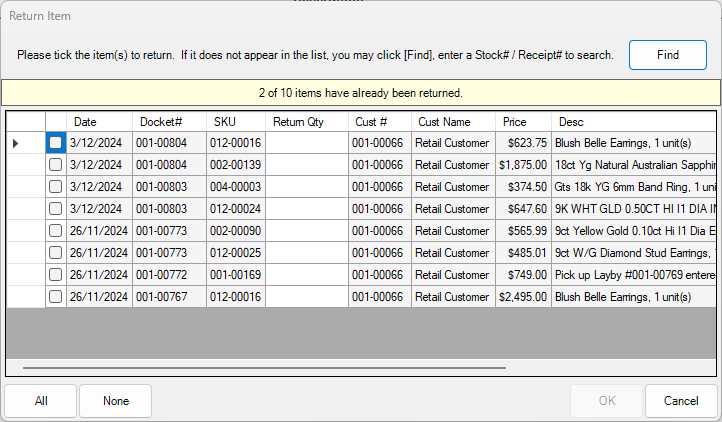Screen dimensions: 722x422
Task: Click Return Qty cell for SKU 001-00169
Action: click(x=307, y=275)
